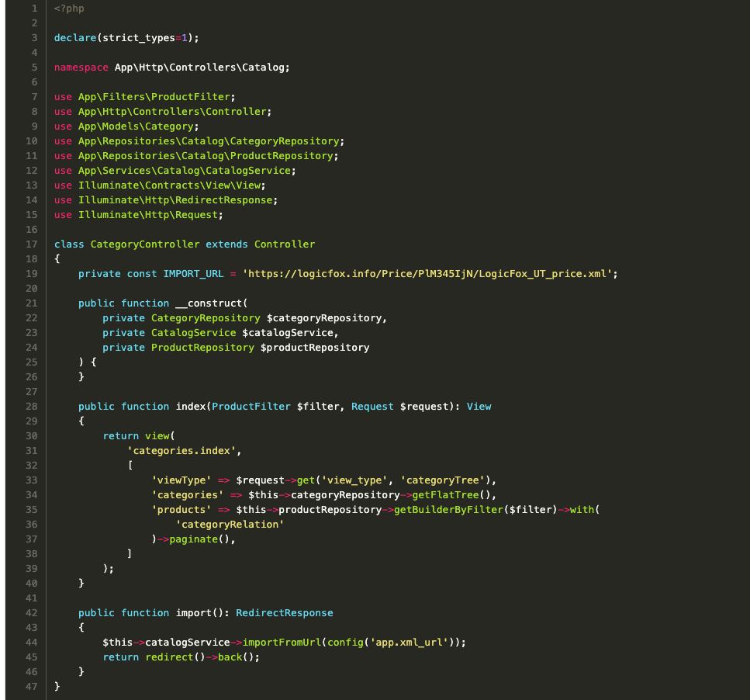
Task: Click the 'app.xml_url' config string
Action: coord(409,643)
